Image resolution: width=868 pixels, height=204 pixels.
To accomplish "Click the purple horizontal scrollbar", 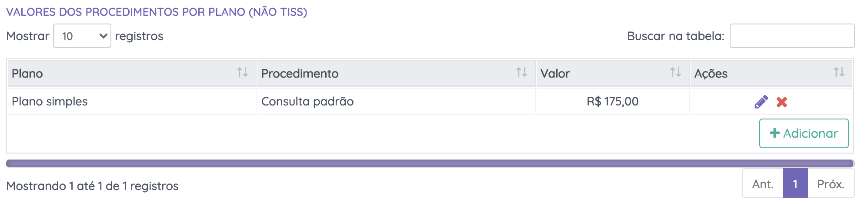I will coord(430,163).
